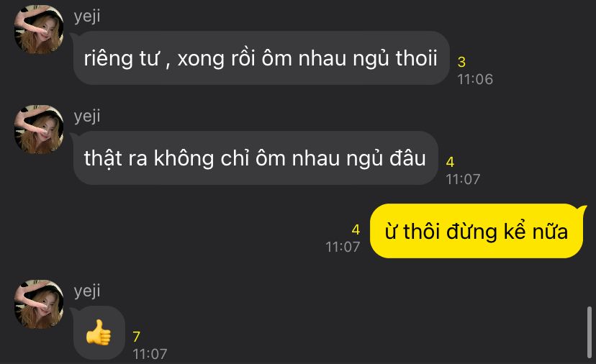Click the 11:06 timestamp
Image resolution: width=596 pixels, height=364 pixels.
tap(475, 79)
